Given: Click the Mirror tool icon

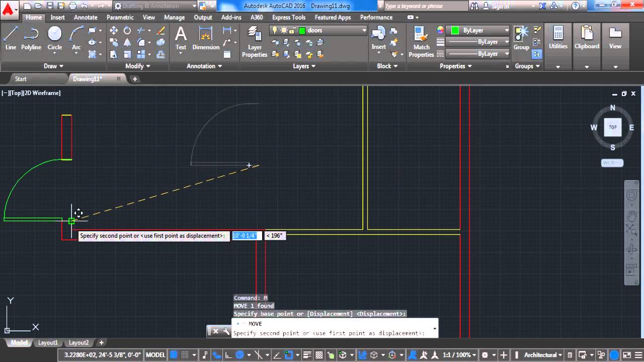Looking at the screenshot, I should click(x=127, y=42).
